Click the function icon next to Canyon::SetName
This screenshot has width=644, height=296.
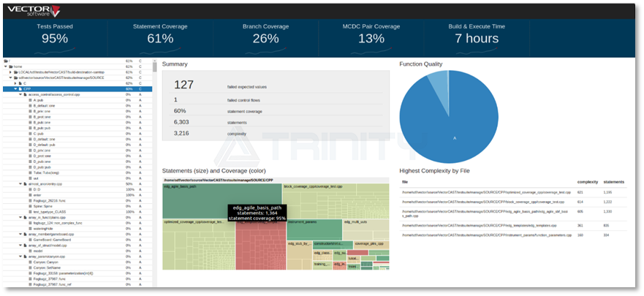pyautogui.click(x=30, y=267)
